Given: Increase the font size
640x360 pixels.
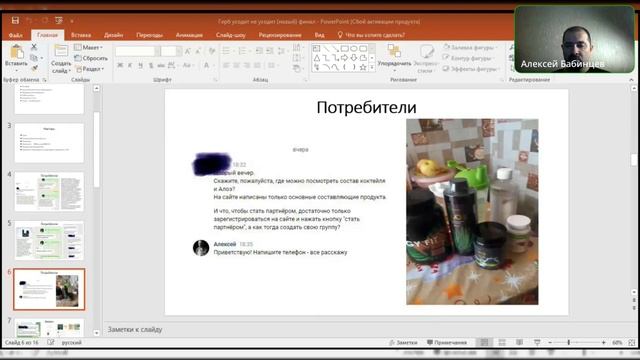Looking at the screenshot, I should (x=187, y=51).
